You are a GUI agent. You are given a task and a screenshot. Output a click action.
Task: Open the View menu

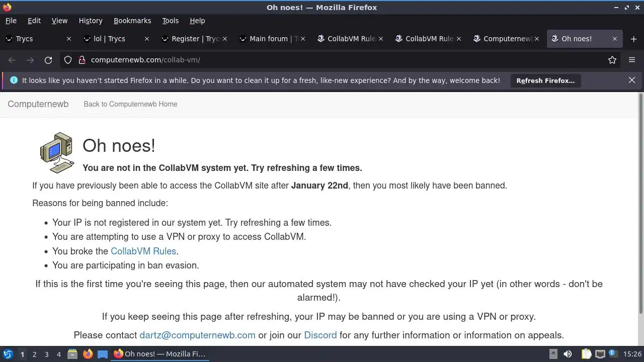pos(59,21)
